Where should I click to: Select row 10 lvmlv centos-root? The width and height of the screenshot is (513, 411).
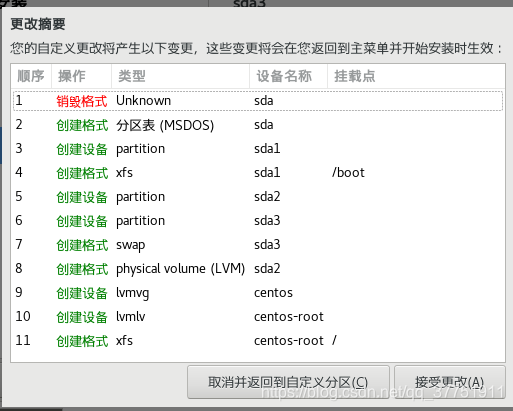[258, 317]
